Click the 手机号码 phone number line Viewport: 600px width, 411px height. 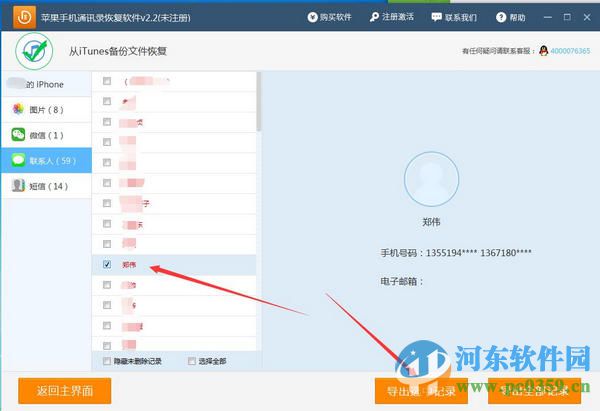(x=456, y=253)
